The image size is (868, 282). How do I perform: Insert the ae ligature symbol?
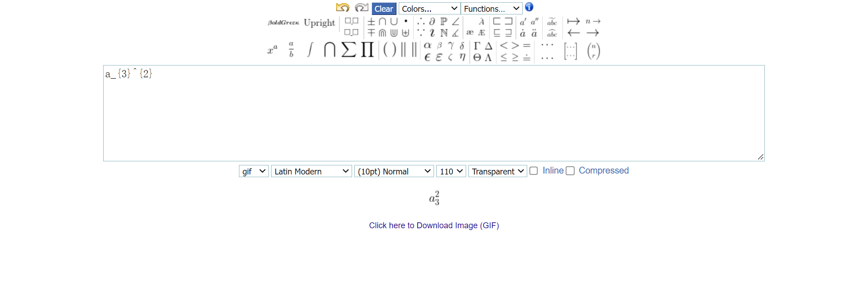(470, 33)
